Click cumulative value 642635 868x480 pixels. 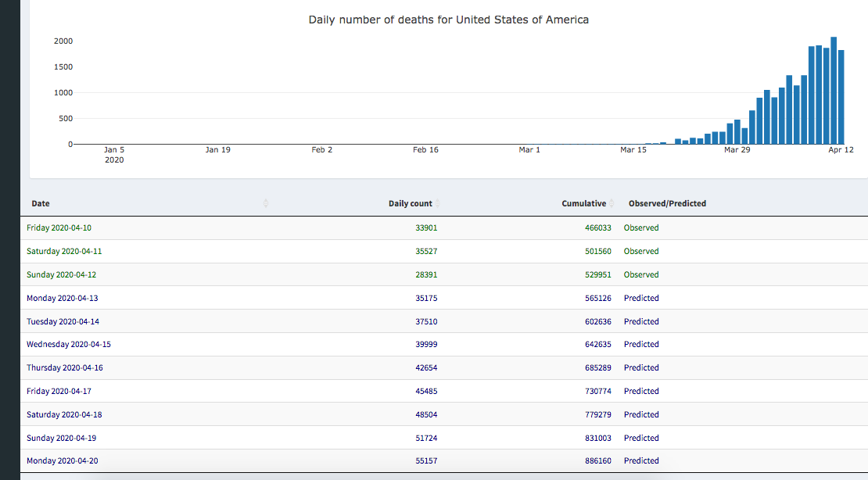click(597, 345)
